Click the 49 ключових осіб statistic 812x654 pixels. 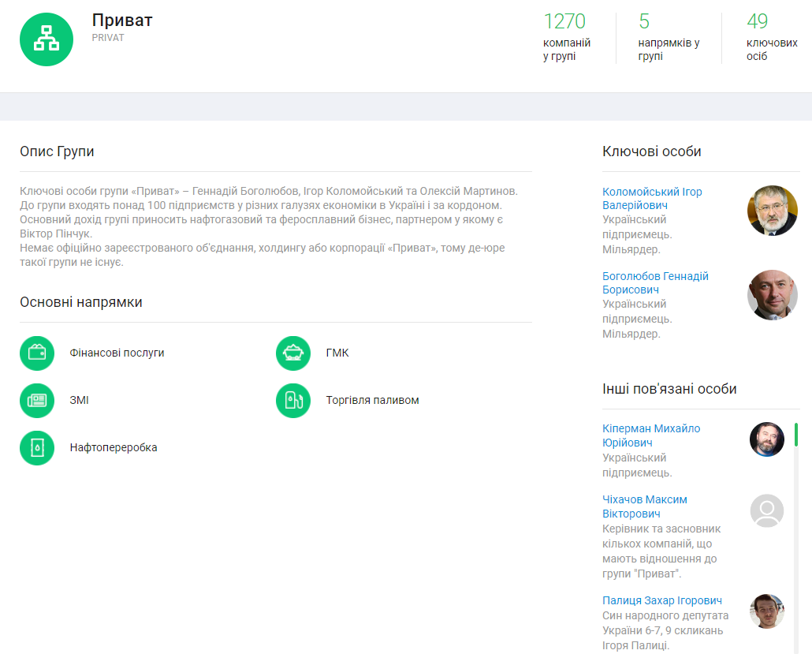click(771, 37)
